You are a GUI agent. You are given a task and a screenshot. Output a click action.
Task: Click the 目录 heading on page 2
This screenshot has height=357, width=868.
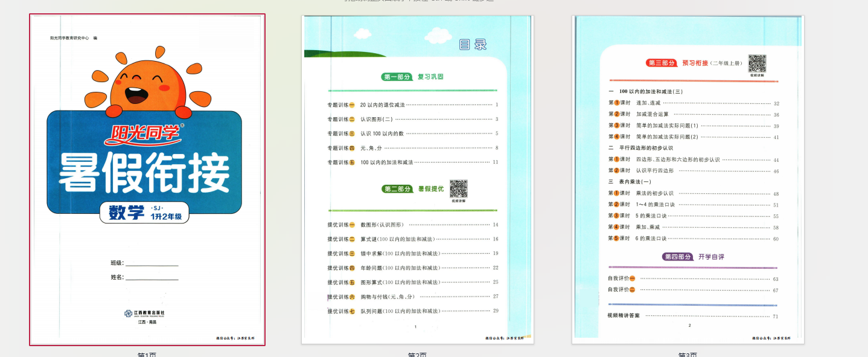tap(473, 45)
